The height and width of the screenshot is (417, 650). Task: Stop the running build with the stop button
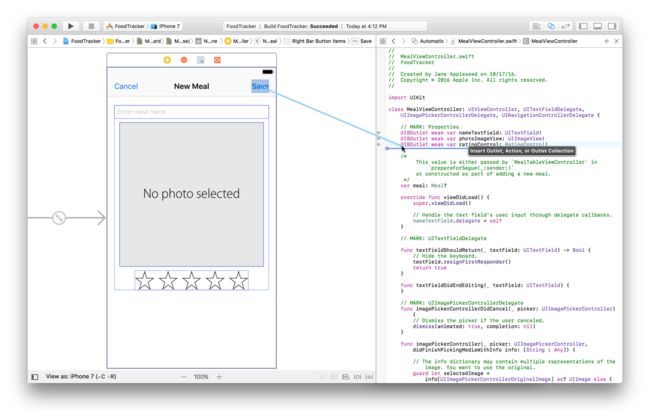(x=91, y=26)
